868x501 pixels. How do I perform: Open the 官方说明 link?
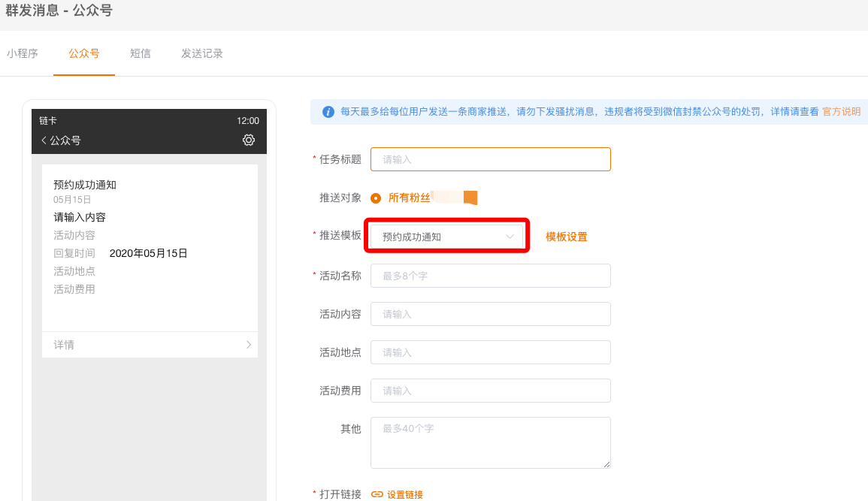click(x=841, y=111)
